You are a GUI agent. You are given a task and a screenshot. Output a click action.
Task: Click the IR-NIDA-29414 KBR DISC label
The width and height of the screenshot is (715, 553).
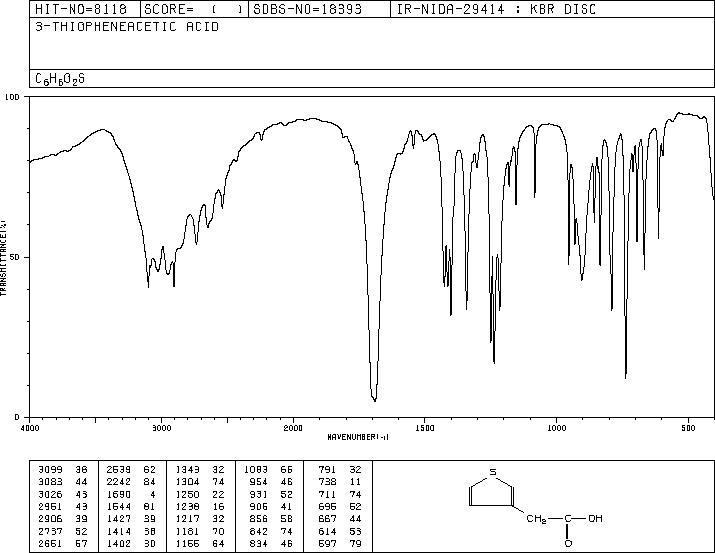pyautogui.click(x=496, y=9)
